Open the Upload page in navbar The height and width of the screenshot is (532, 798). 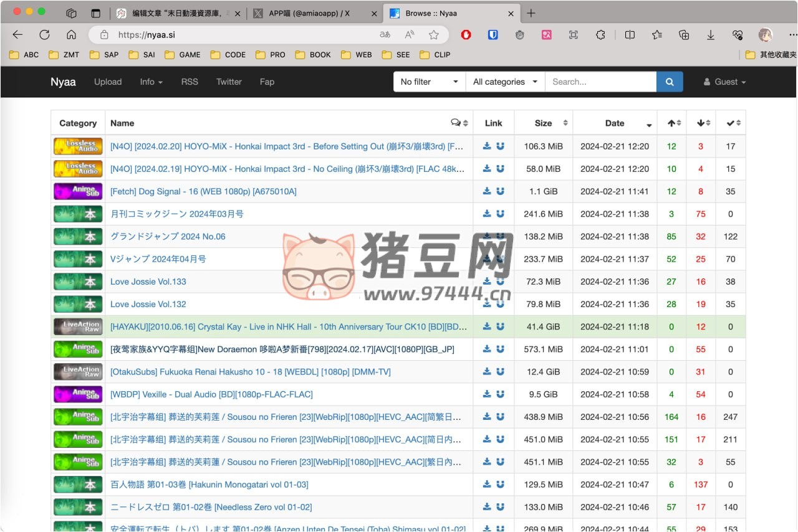click(108, 82)
